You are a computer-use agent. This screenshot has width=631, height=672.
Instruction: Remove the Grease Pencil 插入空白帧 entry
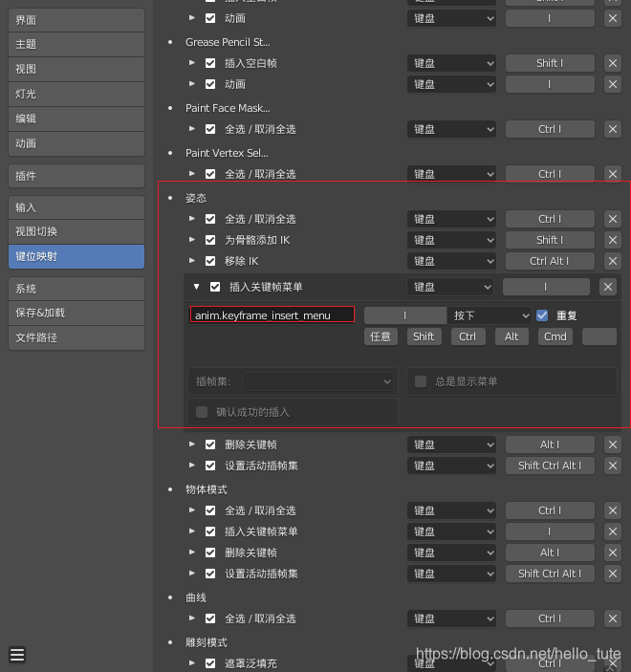(613, 63)
